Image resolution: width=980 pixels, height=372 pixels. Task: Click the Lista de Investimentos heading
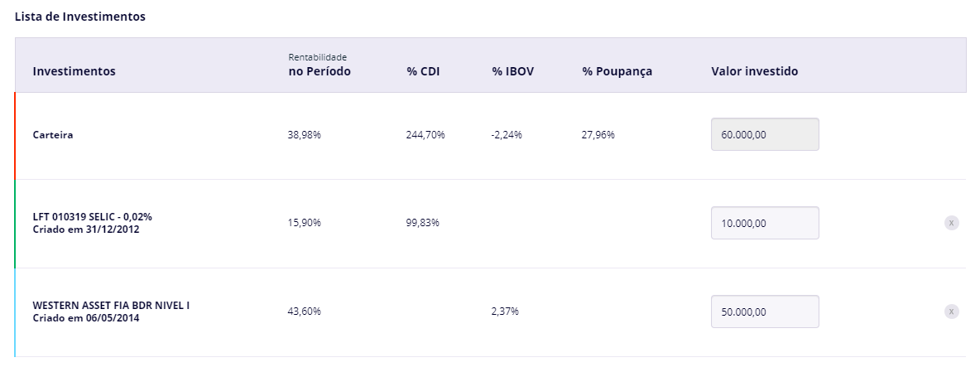coord(80,17)
